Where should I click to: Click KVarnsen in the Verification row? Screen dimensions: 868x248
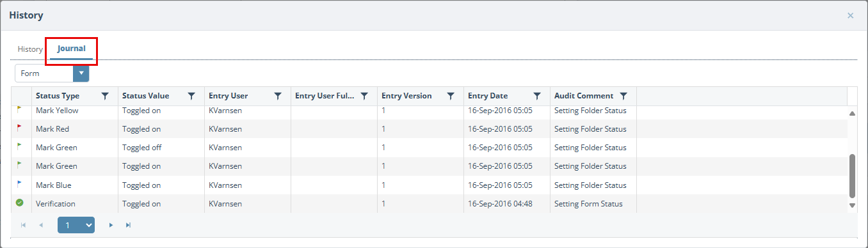click(x=225, y=204)
